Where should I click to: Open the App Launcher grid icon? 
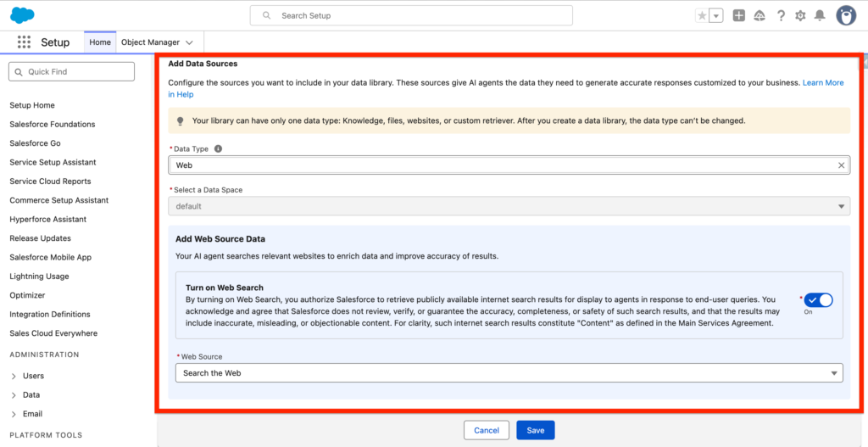[24, 42]
